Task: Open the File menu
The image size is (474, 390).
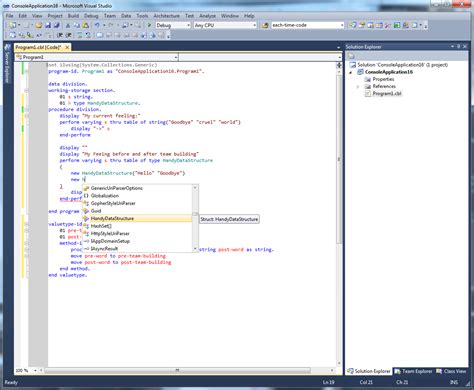Action: [x=9, y=16]
